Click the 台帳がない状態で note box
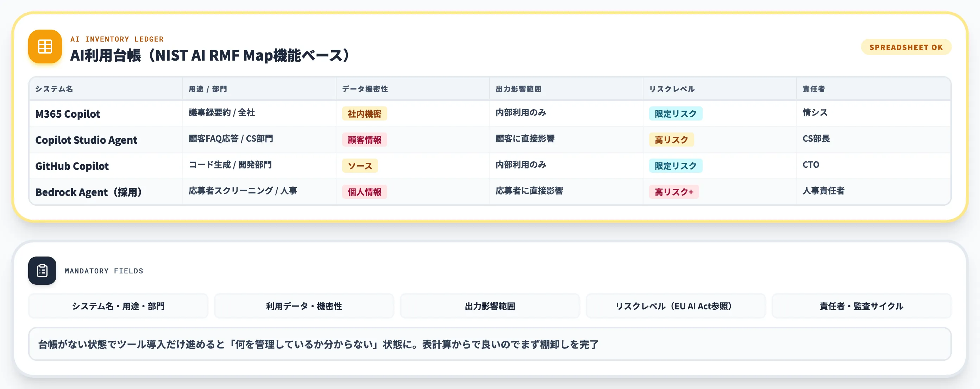980x389 pixels. tap(490, 344)
